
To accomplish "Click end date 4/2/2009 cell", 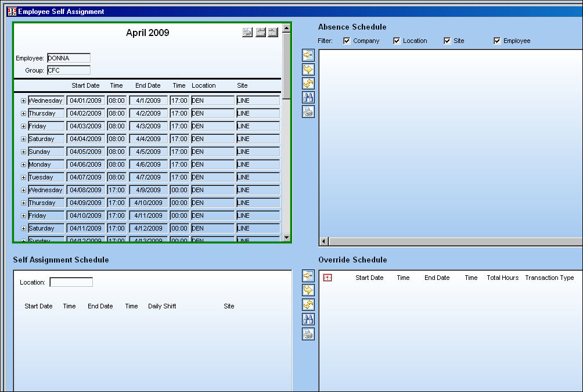I will [x=148, y=113].
